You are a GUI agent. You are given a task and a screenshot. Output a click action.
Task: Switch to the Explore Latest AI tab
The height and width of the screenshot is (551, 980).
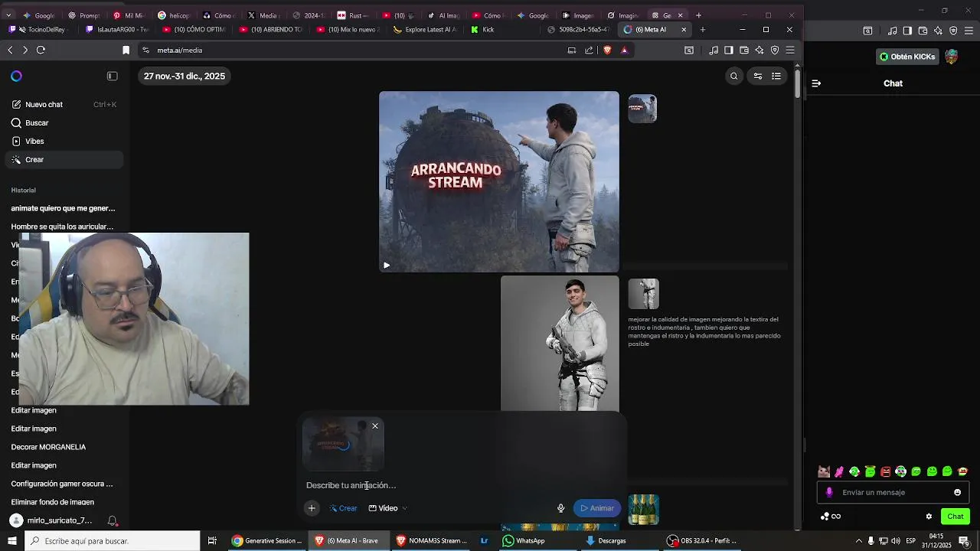click(x=425, y=30)
